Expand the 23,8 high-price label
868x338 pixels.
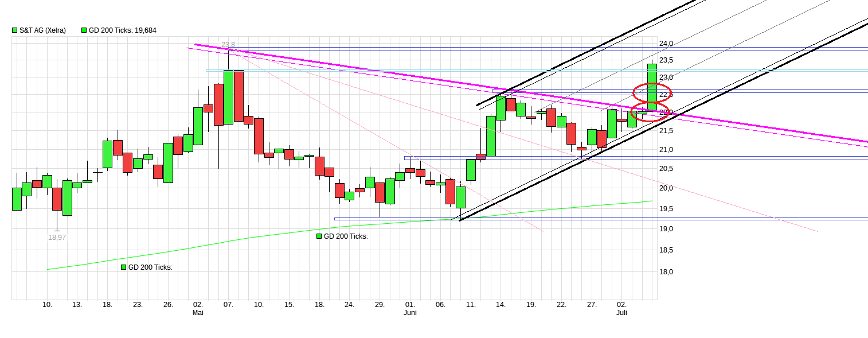point(228,43)
